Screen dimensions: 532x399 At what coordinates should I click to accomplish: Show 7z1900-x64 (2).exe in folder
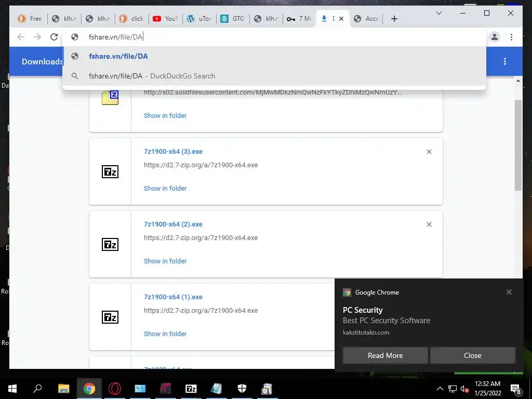[165, 261]
